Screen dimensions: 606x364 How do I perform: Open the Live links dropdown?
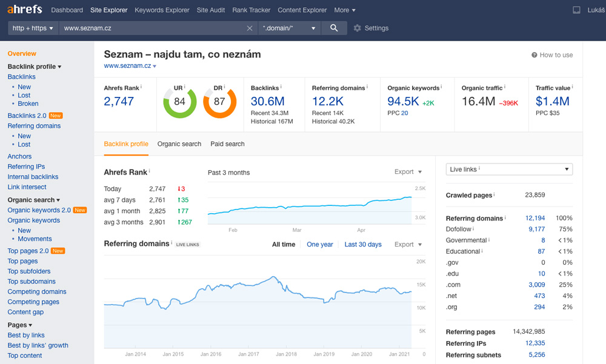[509, 169]
